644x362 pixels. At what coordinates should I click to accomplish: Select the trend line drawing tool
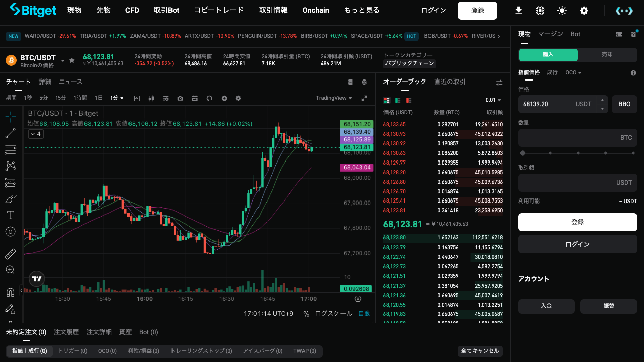(10, 133)
